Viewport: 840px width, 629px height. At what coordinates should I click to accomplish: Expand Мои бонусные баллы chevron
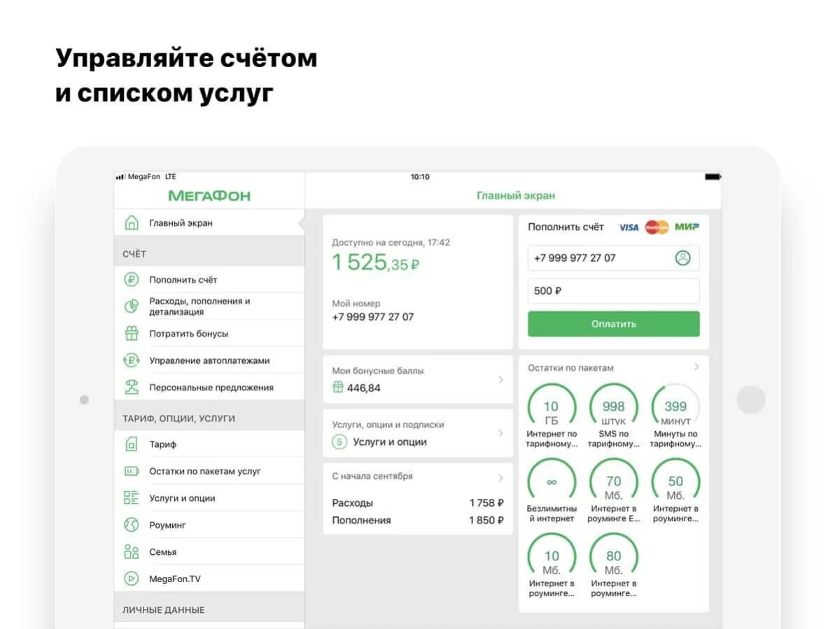tap(500, 379)
